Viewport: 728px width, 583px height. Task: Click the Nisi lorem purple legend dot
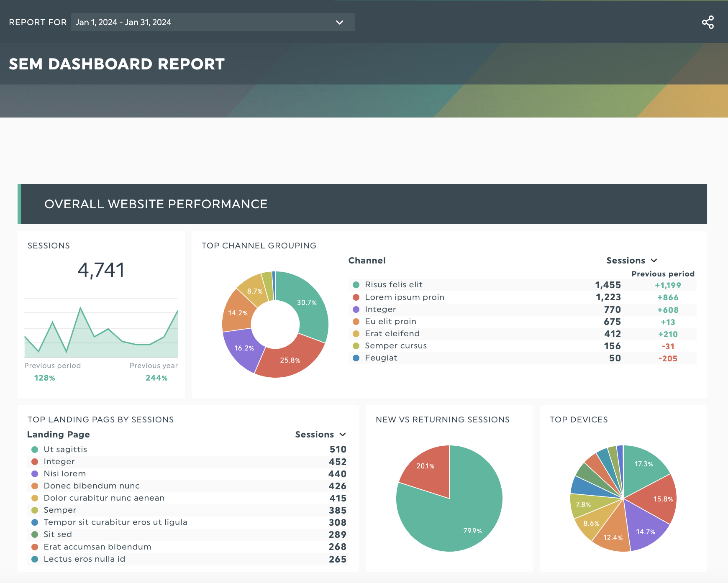(35, 474)
